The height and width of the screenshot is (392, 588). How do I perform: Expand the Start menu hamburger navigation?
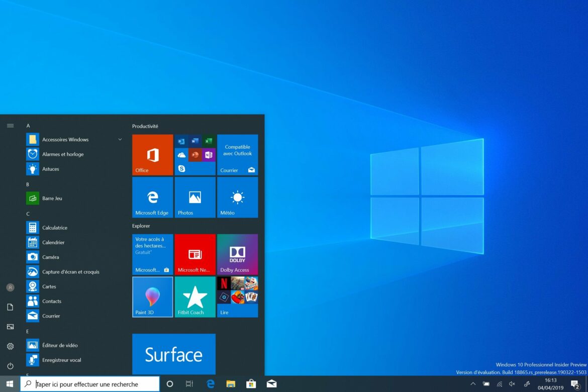[x=10, y=126]
